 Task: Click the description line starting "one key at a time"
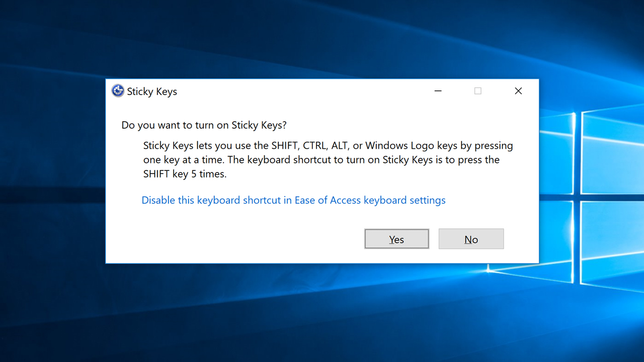click(x=321, y=160)
